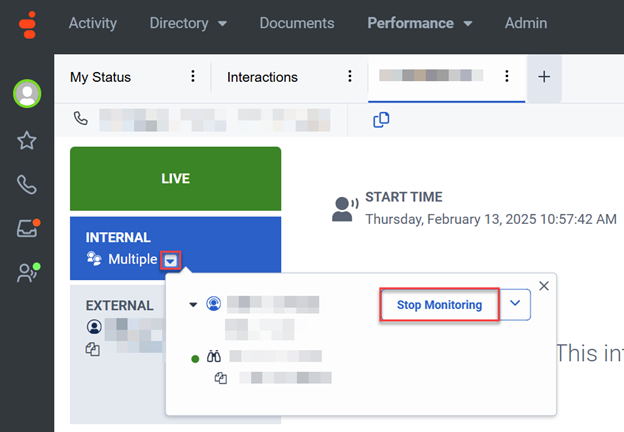Click the Genesys logo icon
The width and height of the screenshot is (624, 432).
(26, 22)
